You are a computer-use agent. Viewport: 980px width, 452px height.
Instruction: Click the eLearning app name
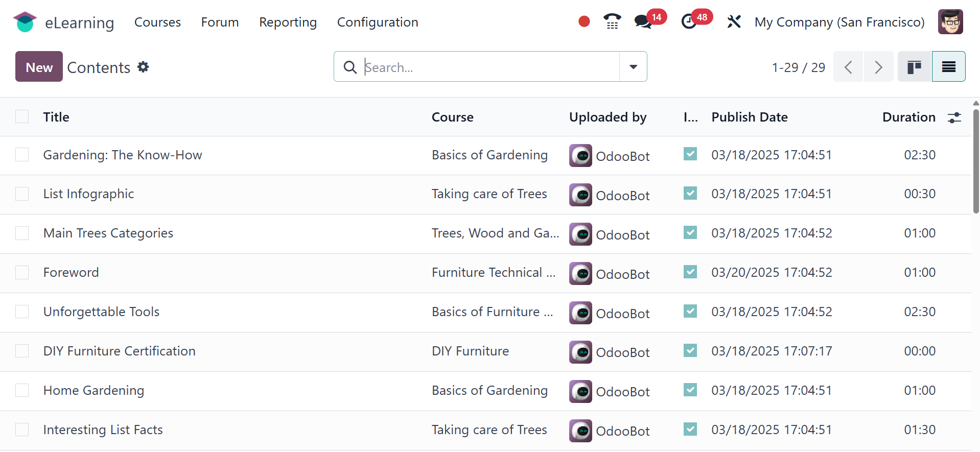tap(79, 22)
